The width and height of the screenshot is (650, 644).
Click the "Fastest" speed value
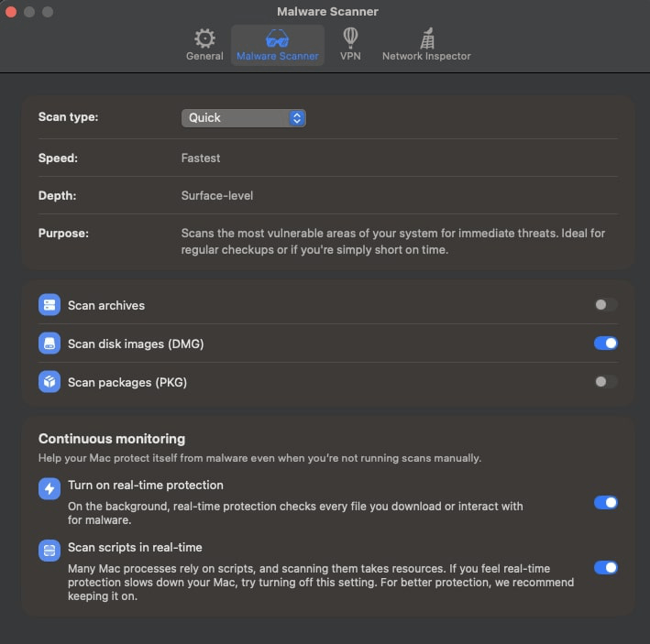click(201, 158)
